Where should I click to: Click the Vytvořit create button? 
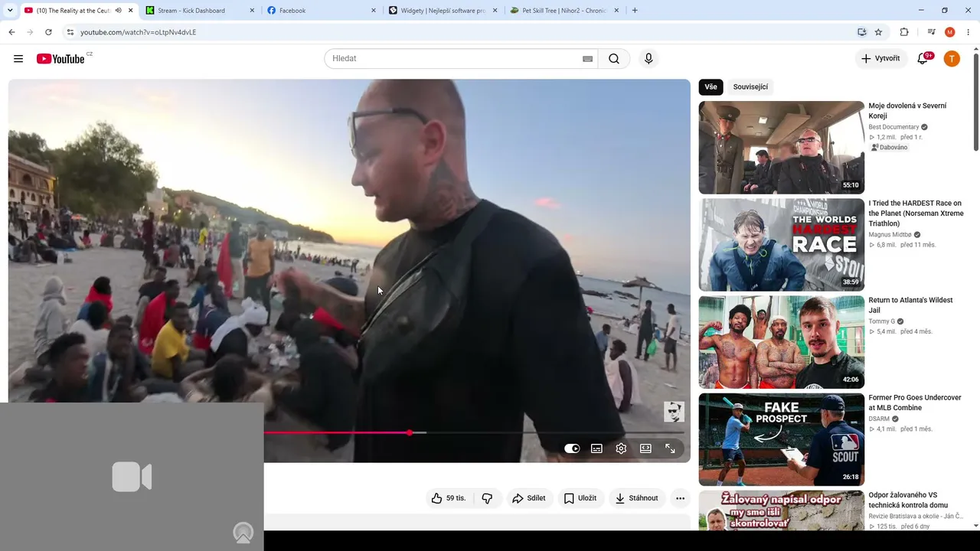click(x=881, y=59)
